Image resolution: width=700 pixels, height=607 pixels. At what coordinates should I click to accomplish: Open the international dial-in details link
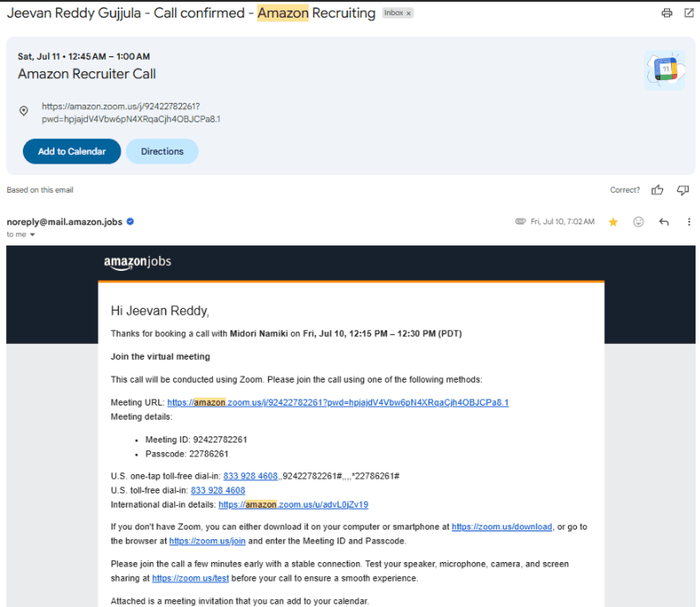[294, 505]
